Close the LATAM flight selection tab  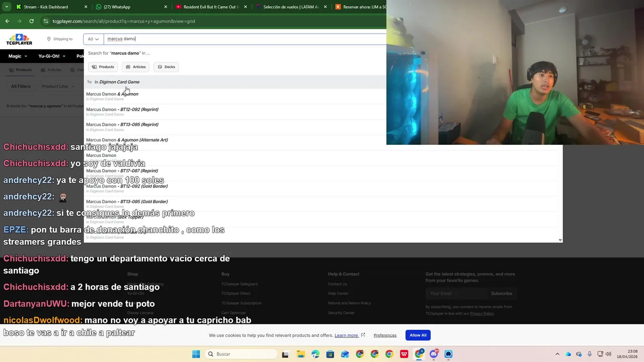(x=325, y=7)
